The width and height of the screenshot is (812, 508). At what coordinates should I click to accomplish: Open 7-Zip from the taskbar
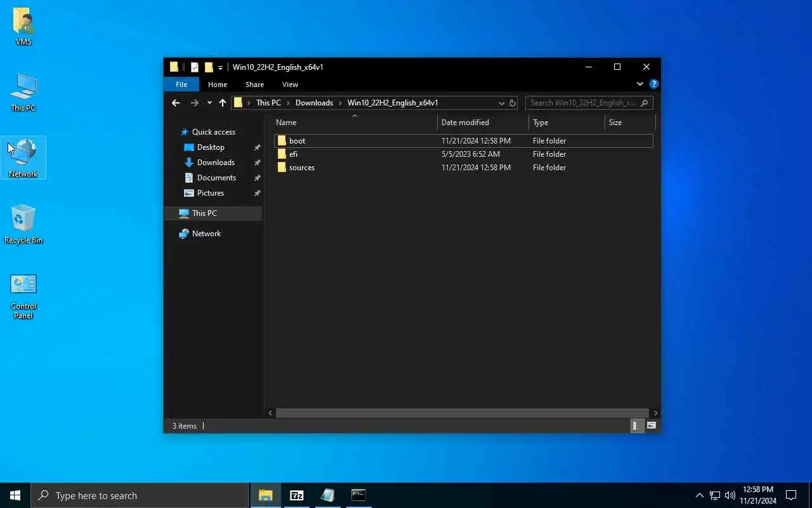(296, 495)
